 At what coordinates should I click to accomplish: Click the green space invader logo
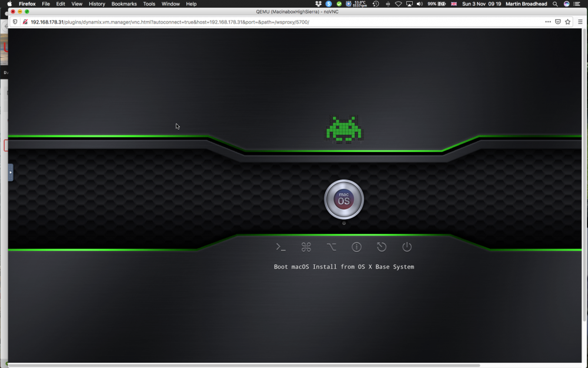point(344,129)
